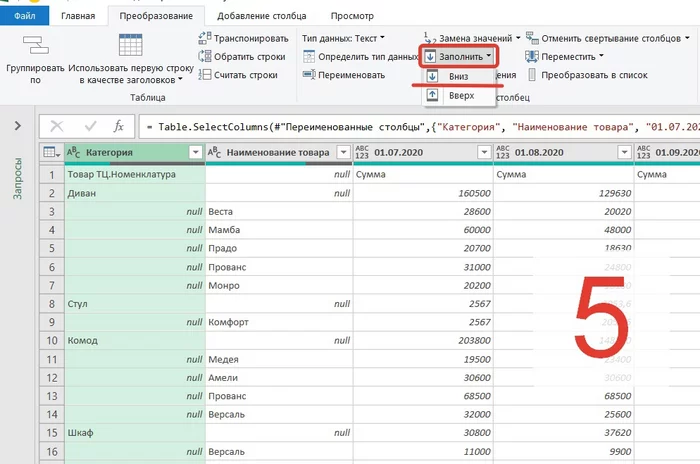Viewport: 700px width, 464px height.
Task: Open the Замена значений dropdown arrow
Action: 518,38
